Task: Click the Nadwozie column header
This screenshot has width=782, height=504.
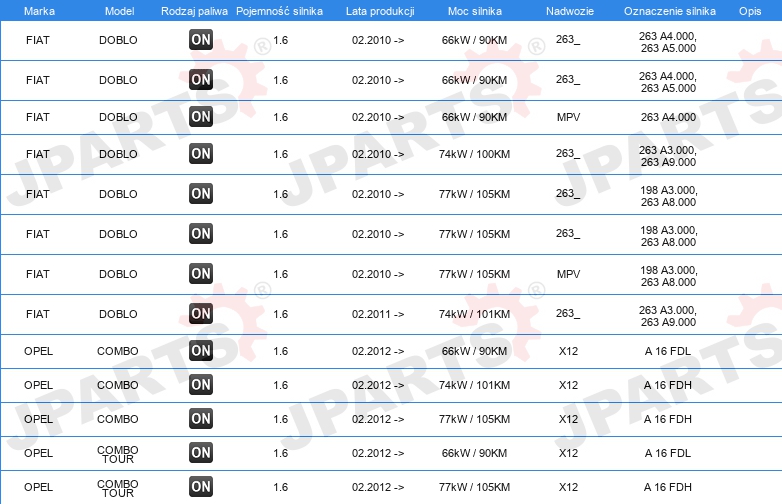Action: (x=570, y=11)
